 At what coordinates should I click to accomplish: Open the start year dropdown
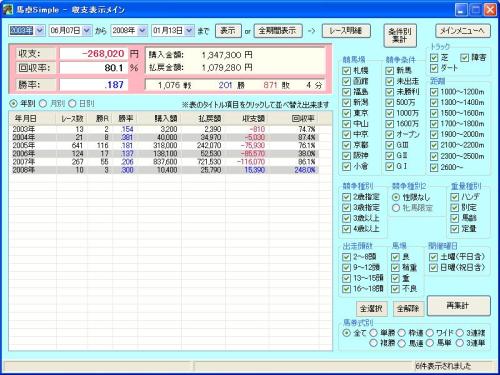tap(40, 31)
